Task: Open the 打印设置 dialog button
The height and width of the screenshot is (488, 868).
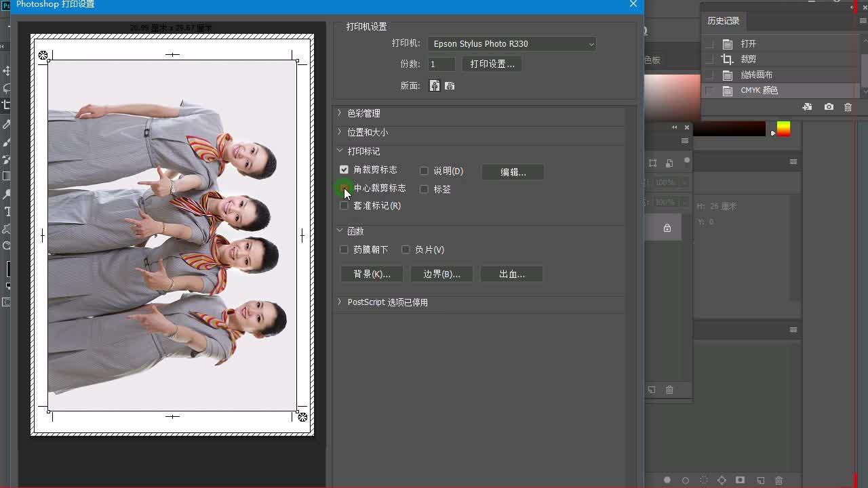Action: 491,64
